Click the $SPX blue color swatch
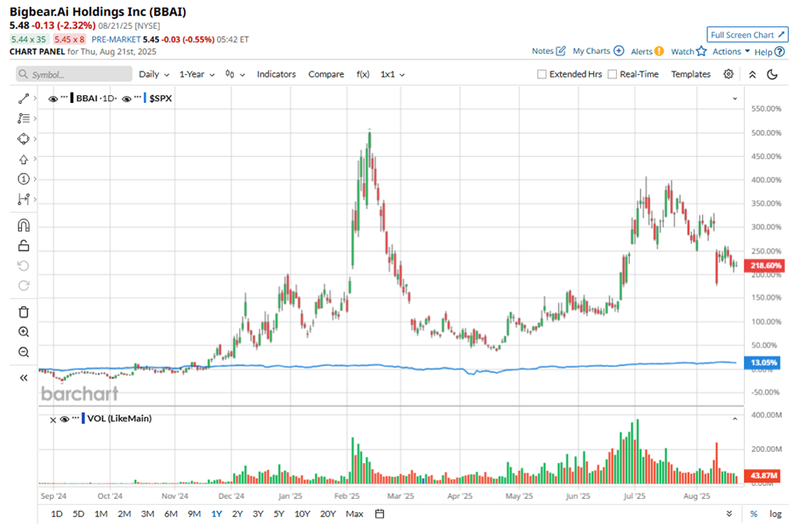Screen dimensions: 800x532 (x=145, y=99)
